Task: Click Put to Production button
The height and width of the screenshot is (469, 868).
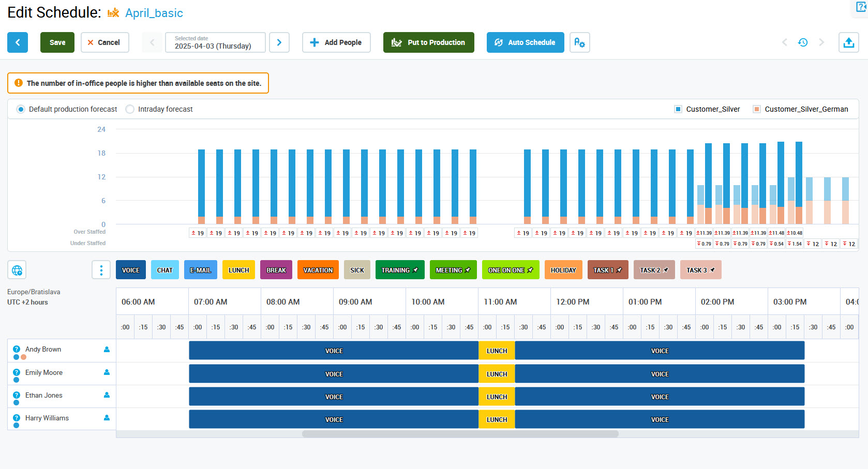Action: pyautogui.click(x=428, y=42)
